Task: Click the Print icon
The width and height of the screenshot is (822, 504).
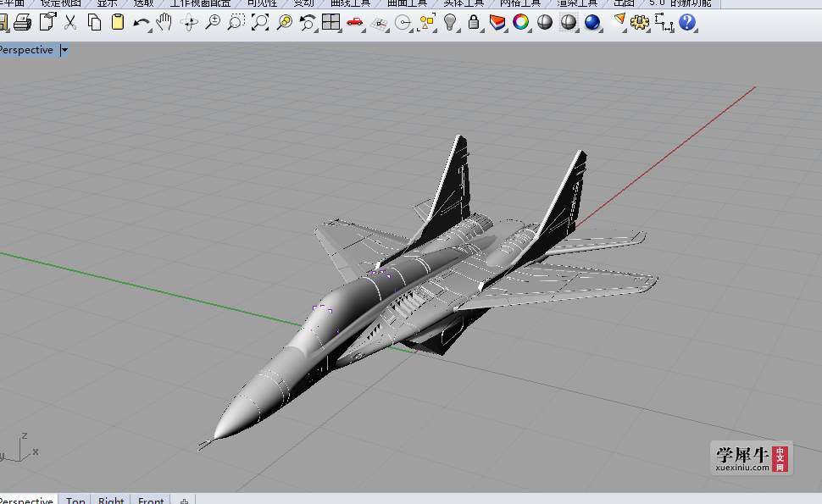Action: [x=22, y=23]
